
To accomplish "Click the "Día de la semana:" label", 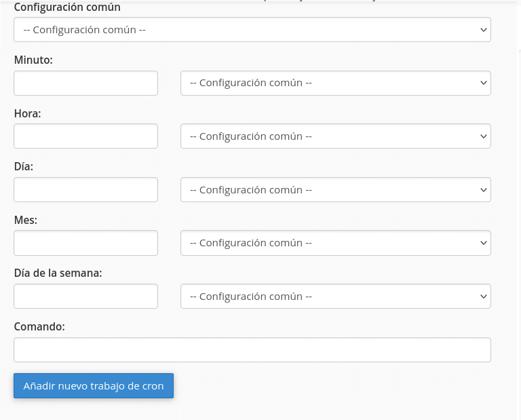I will tap(58, 273).
